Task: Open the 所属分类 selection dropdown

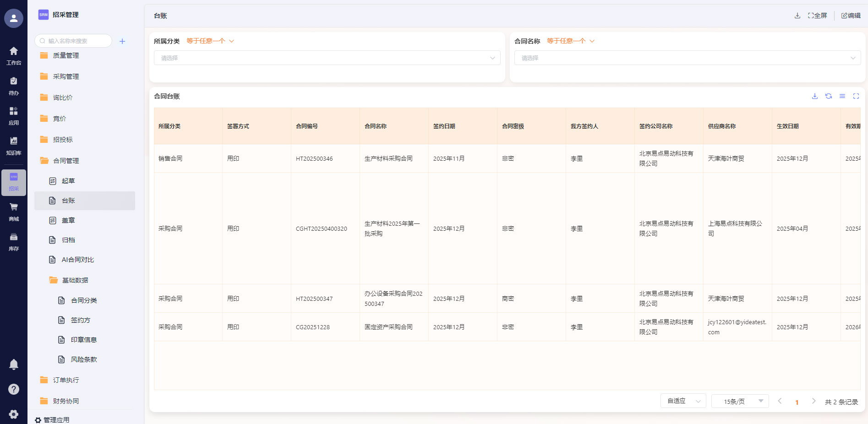Action: (327, 58)
